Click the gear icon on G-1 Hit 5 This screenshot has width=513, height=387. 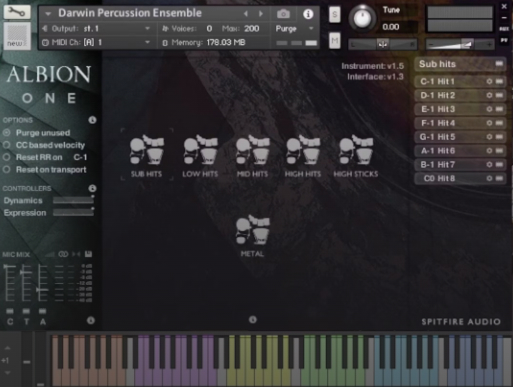(x=489, y=137)
